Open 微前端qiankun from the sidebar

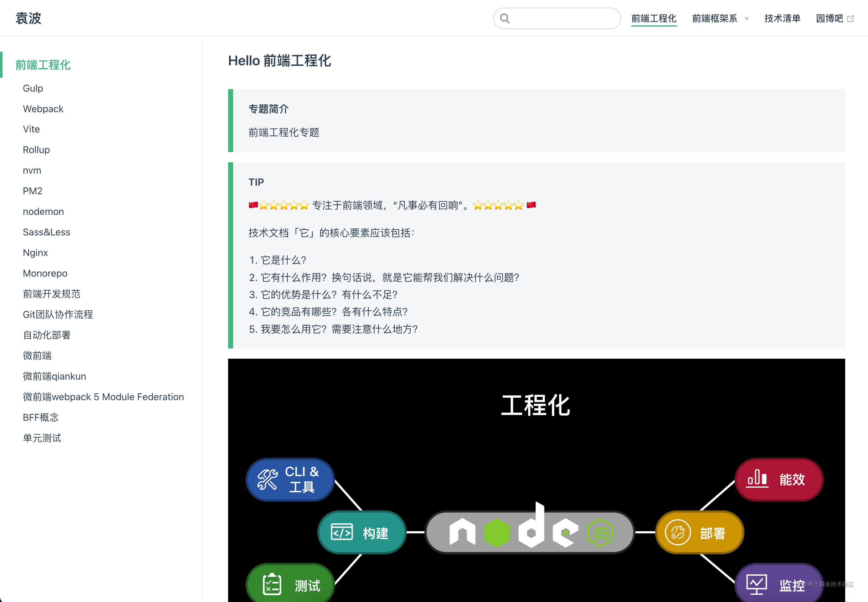pyautogui.click(x=54, y=376)
